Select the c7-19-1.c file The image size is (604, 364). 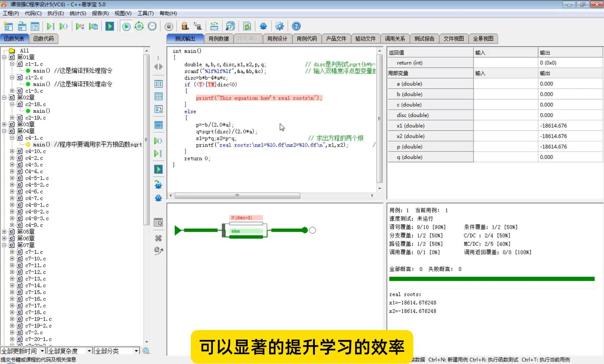click(38, 319)
